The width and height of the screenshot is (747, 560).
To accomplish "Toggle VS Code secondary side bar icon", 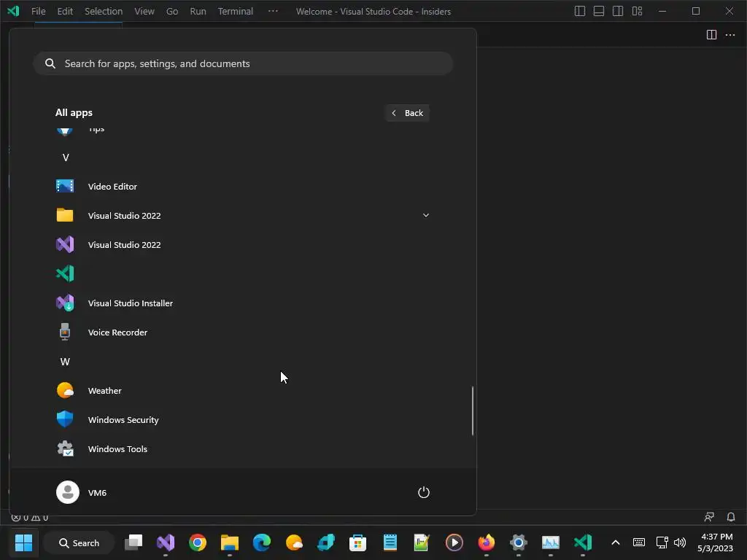I will [x=618, y=11].
